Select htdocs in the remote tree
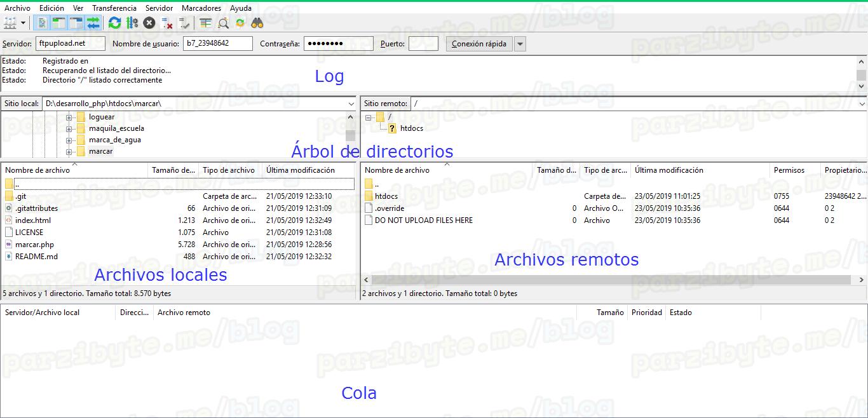 tap(411, 128)
